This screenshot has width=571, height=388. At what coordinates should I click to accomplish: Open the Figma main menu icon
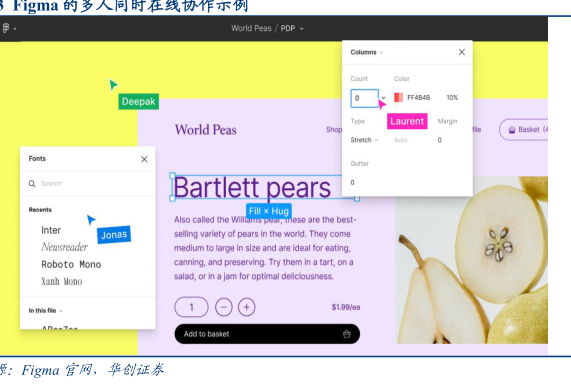coord(6,28)
